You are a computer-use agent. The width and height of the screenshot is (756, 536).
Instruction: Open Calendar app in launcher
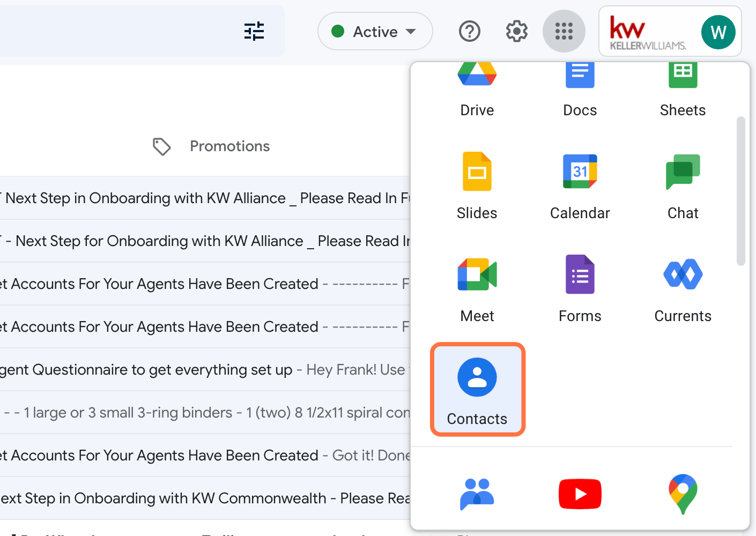click(580, 185)
